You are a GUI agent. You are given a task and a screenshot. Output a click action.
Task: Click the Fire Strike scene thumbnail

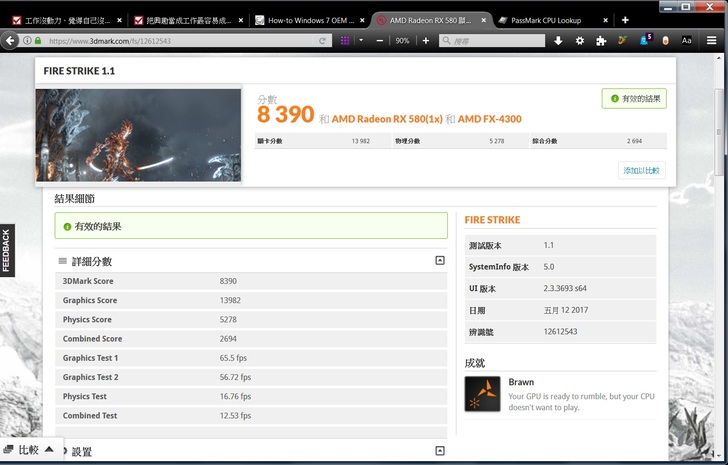pyautogui.click(x=138, y=135)
